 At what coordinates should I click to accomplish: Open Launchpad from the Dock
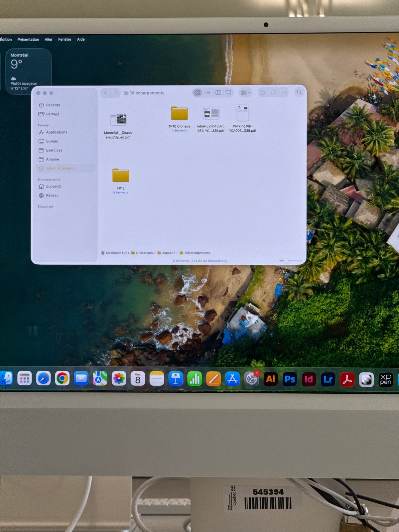click(x=24, y=378)
